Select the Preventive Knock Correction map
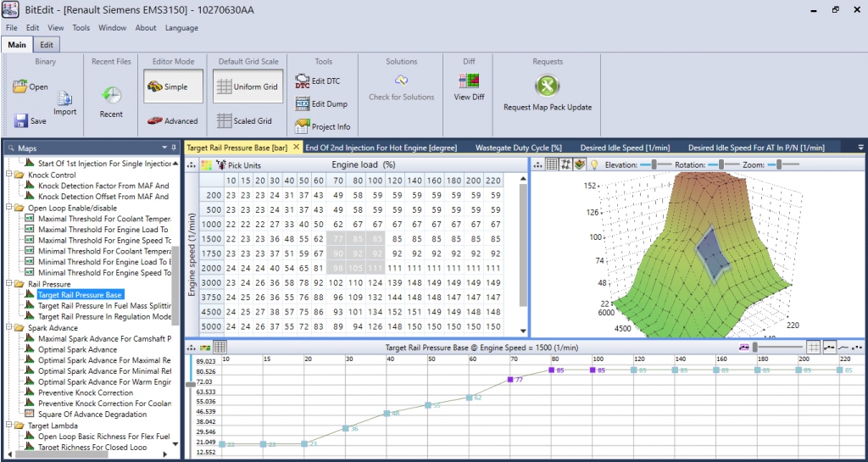868x462 pixels. 86,392
